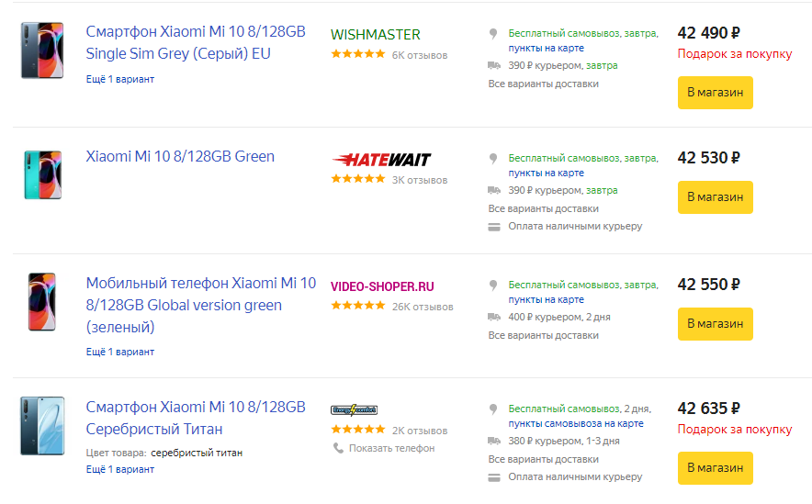Open the grey Xiaomi Mi 10 Single Sim thumbnail
Screen dimensions: 812x504
tap(42, 50)
